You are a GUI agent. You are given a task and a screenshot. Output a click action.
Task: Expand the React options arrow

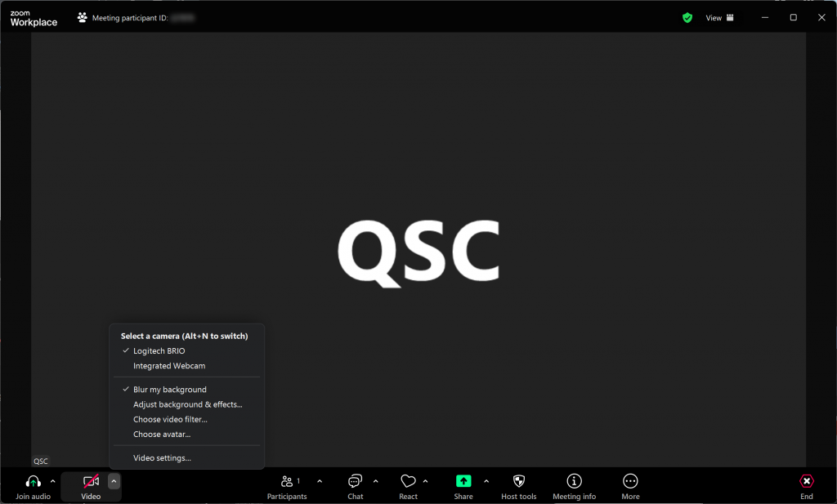[x=425, y=481]
